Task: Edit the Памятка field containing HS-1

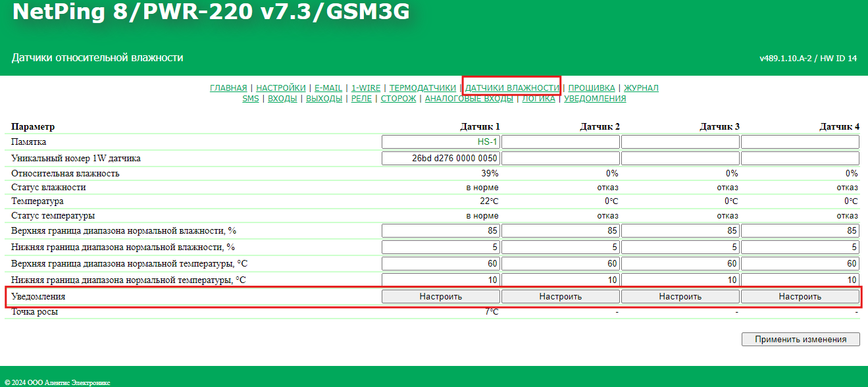Action: (441, 142)
